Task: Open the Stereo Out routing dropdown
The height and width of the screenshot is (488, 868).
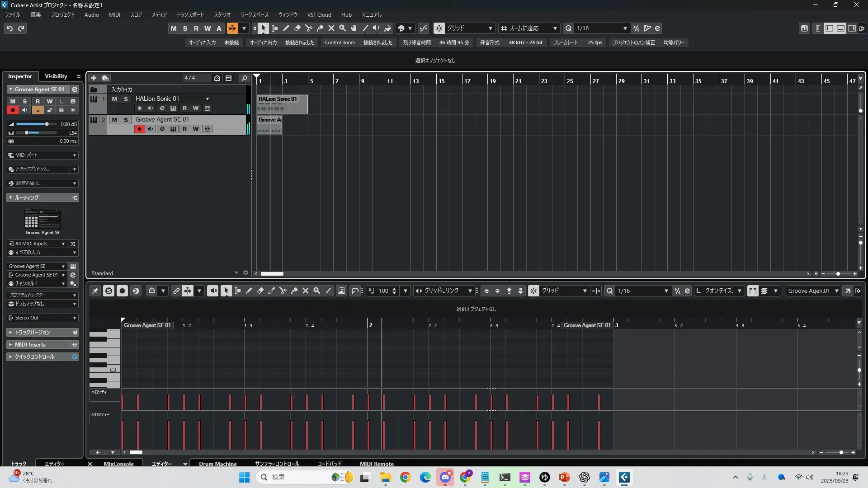Action: click(x=42, y=318)
